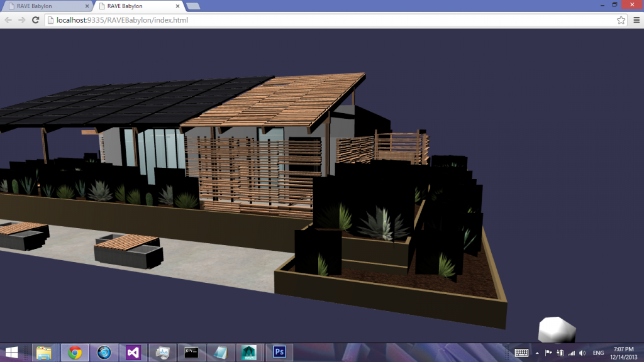The height and width of the screenshot is (362, 644).
Task: Toggle the on-screen touch keyboard
Action: click(x=521, y=353)
